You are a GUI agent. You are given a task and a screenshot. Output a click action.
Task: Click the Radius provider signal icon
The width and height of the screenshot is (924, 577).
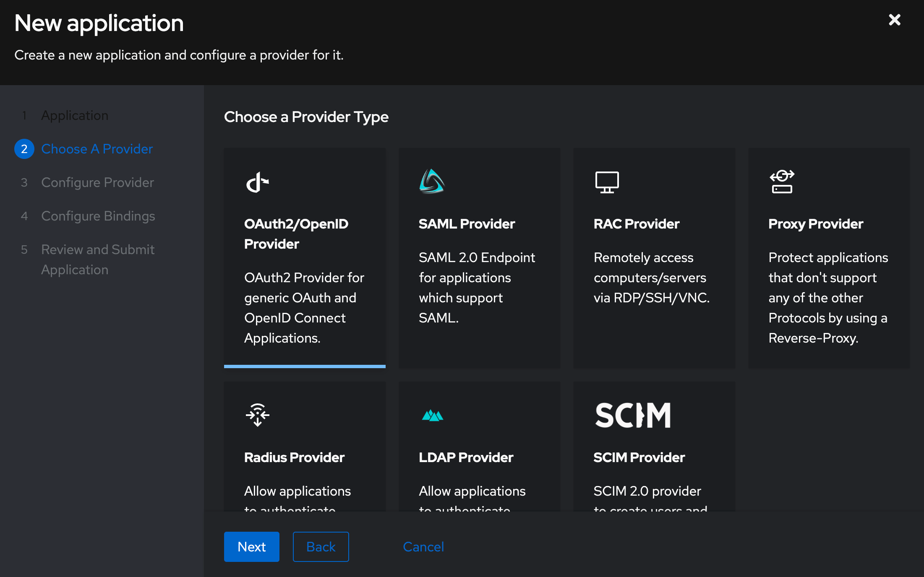(x=257, y=415)
